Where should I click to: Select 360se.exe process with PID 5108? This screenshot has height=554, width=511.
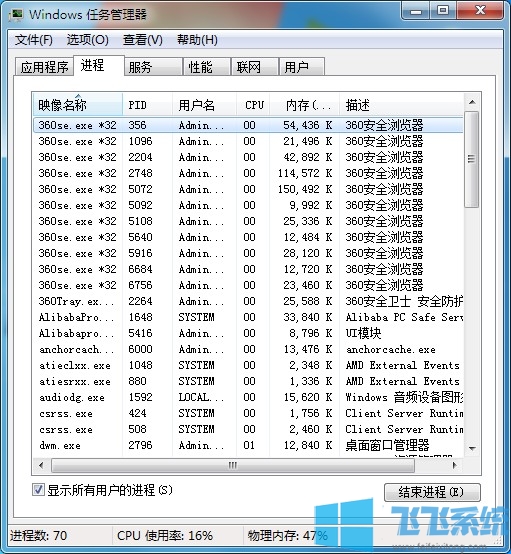coord(248,221)
